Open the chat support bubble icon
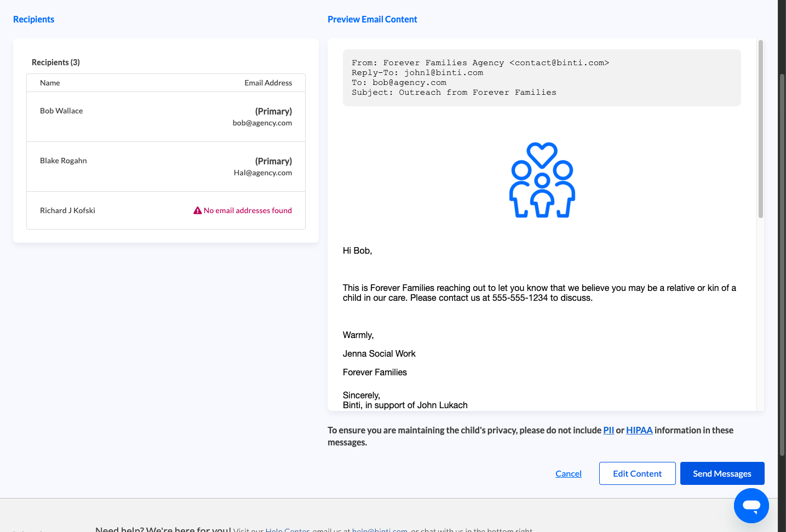The height and width of the screenshot is (532, 786). coord(751,506)
